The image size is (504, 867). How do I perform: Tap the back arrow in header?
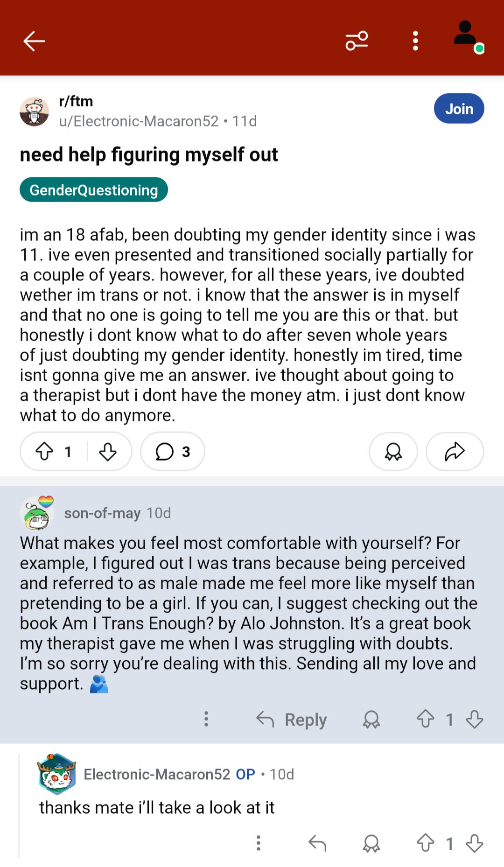(34, 41)
